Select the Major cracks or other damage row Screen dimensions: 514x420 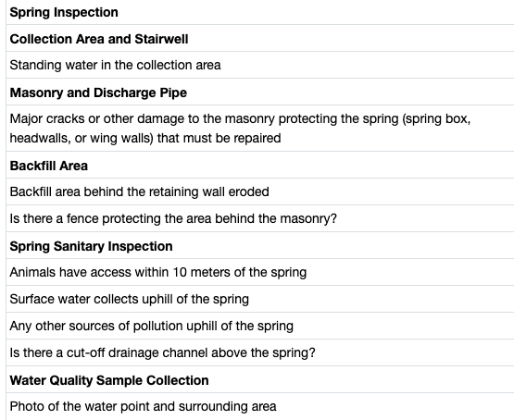260,129
